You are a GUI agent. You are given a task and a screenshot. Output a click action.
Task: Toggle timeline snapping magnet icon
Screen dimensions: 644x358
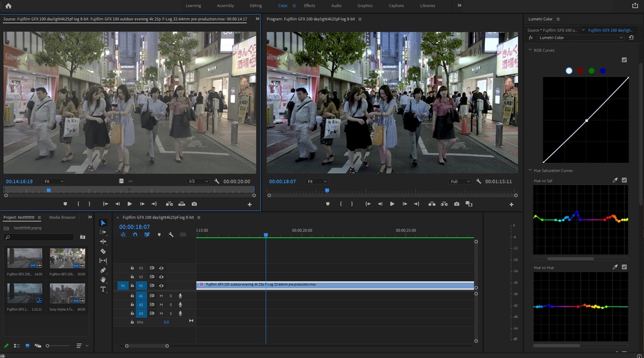(134, 235)
